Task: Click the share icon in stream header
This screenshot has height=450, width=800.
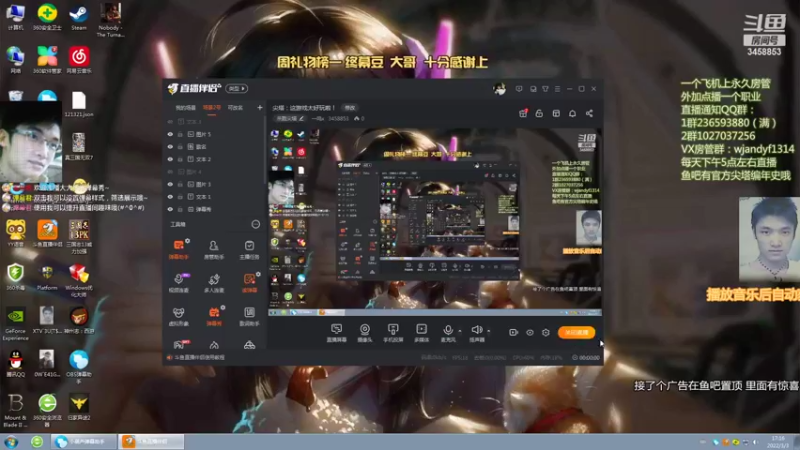Action: point(589,113)
